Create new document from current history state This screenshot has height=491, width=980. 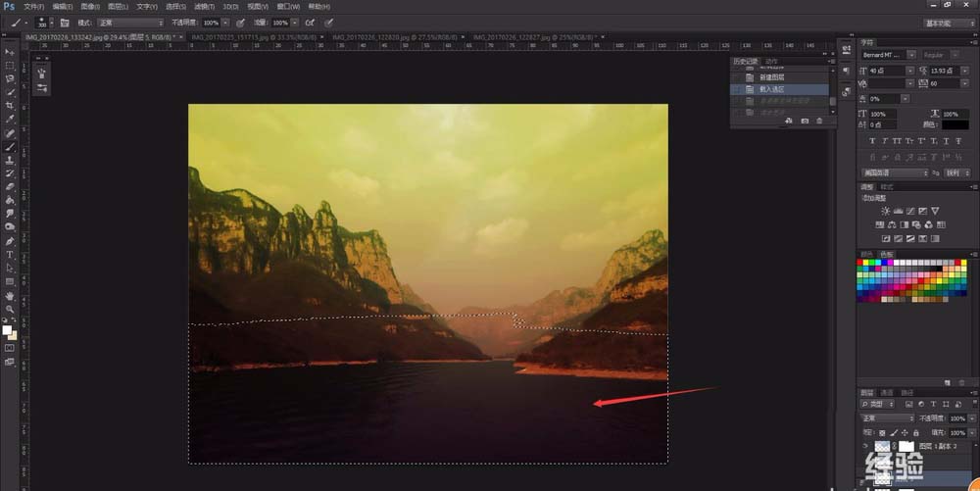789,121
